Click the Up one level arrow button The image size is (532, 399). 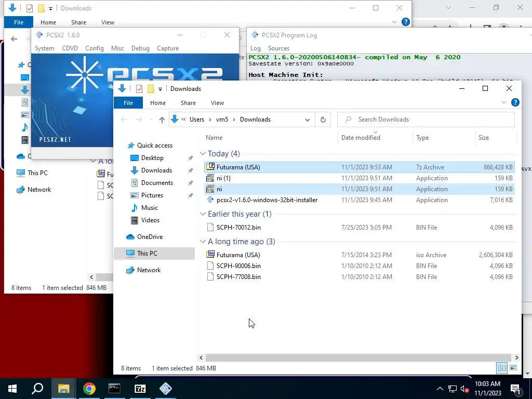pyautogui.click(x=162, y=119)
